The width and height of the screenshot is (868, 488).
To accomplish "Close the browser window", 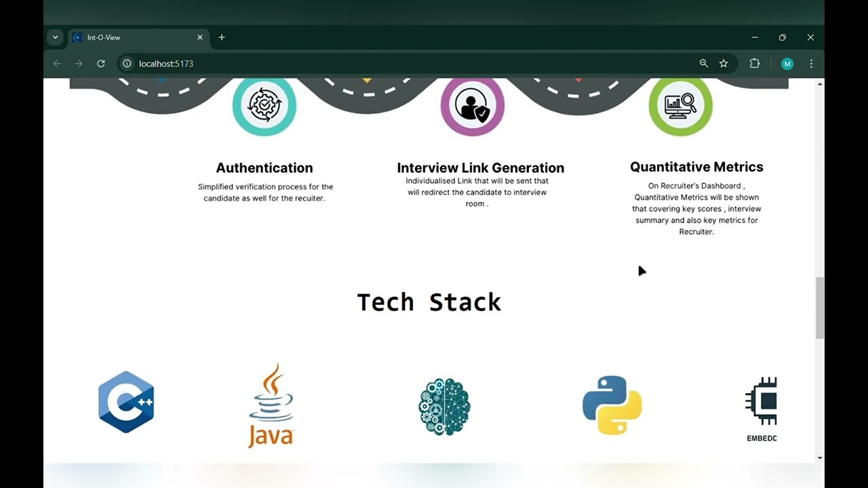I will (x=810, y=37).
